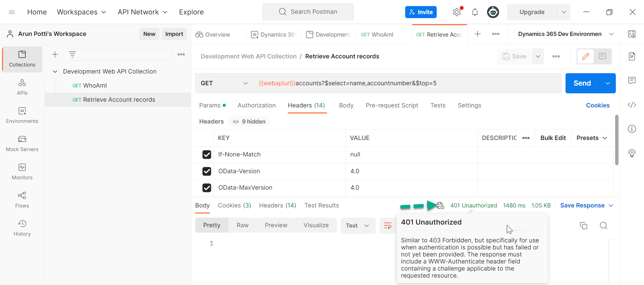This screenshot has height=285, width=644.
Task: Open a new request tab with plus
Action: click(478, 34)
